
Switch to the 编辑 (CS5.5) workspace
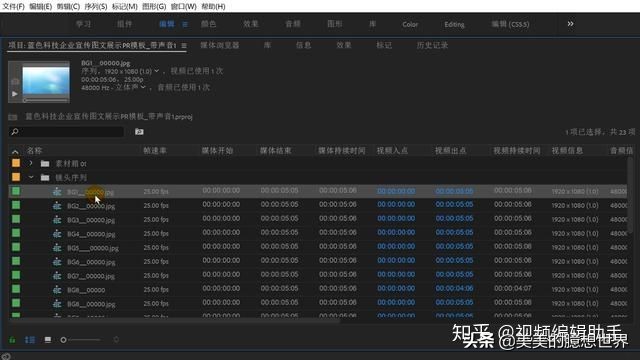tap(510, 24)
